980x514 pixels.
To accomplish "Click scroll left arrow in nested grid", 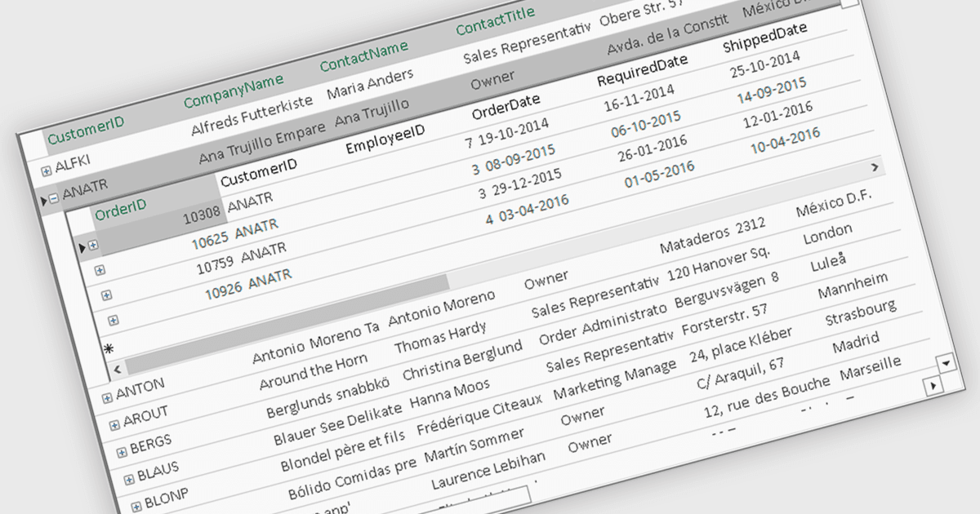I will pos(117,369).
